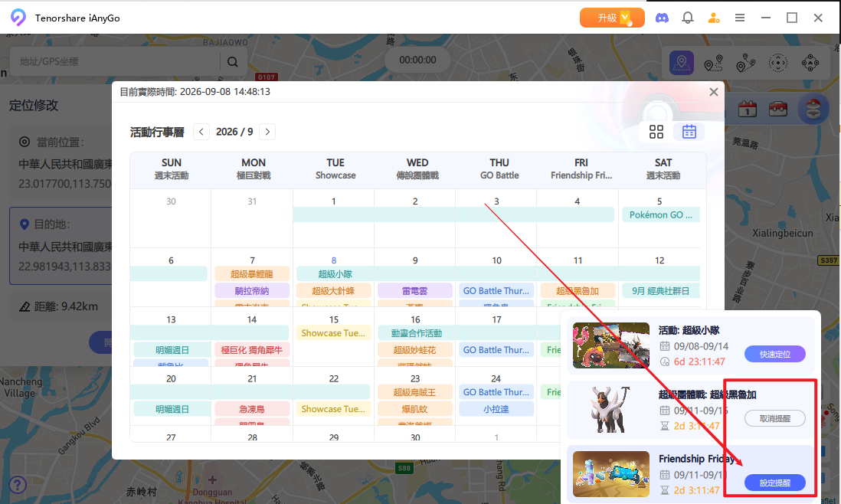
Task: Click the search magnifier icon
Action: (232, 61)
